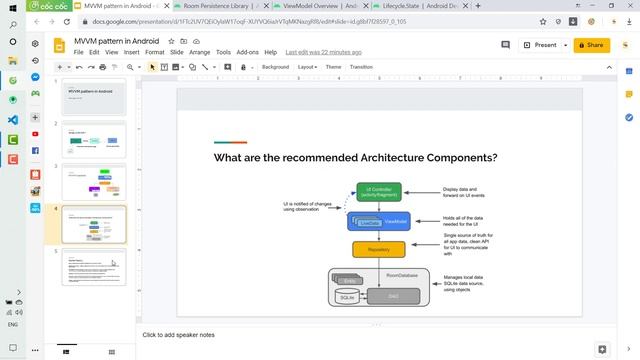Select the shape tool
This screenshot has height=360, width=640.
(x=192, y=67)
